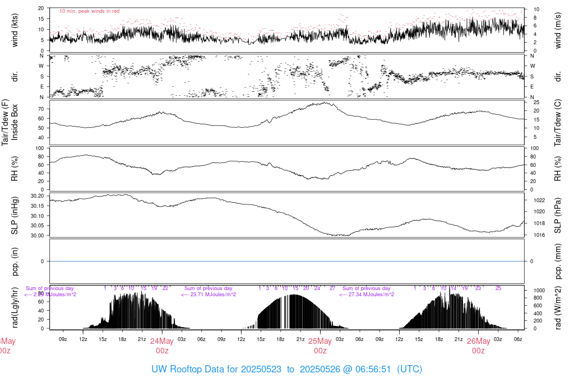
Task: Select the 'rad (W/m^2)' axis label
Action: [558, 308]
